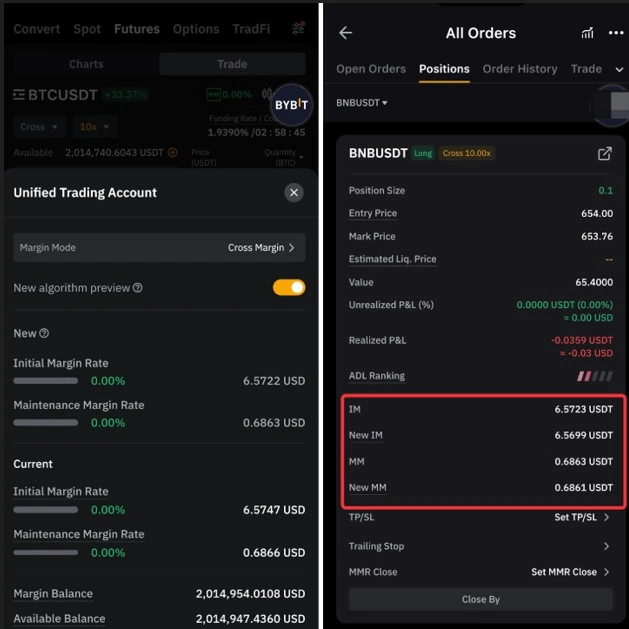Click the help icon next to New heading

(44, 333)
